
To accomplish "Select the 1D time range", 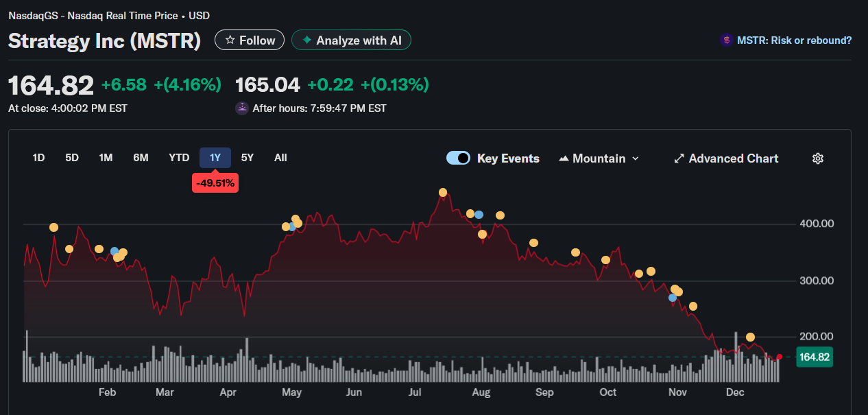I will [38, 158].
